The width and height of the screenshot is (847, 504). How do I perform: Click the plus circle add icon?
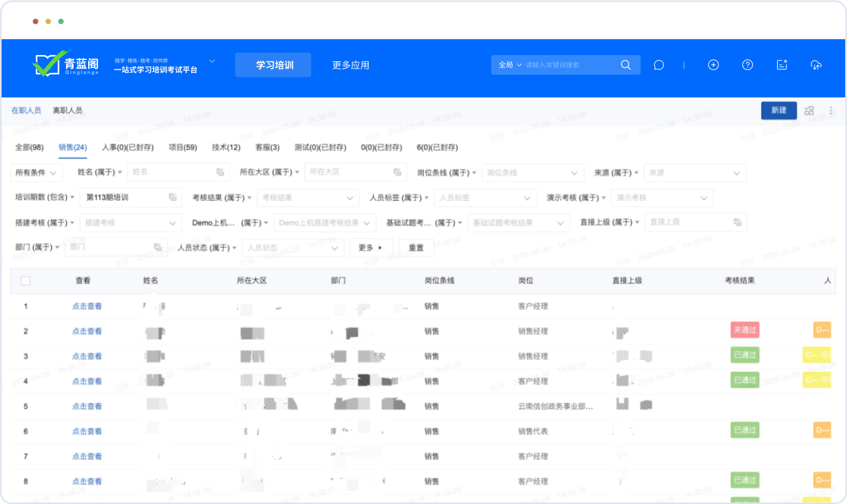[713, 65]
